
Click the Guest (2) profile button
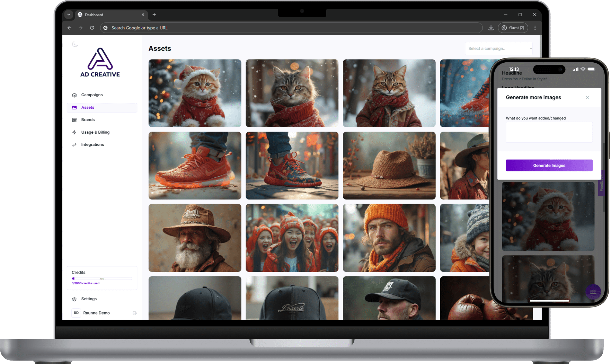[x=513, y=28]
